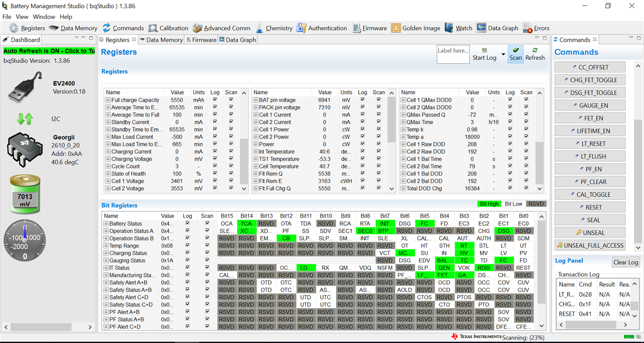Expand the Gauging Status row

point(107,260)
